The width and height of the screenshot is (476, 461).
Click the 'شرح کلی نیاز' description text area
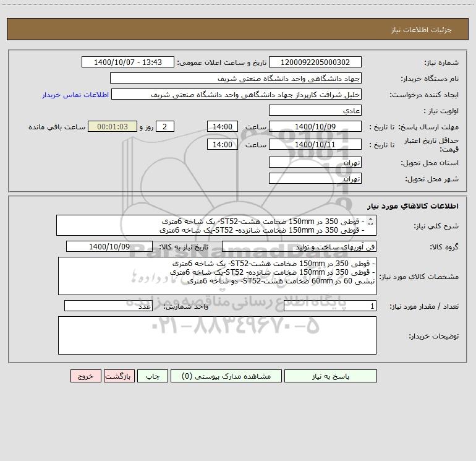click(216, 225)
